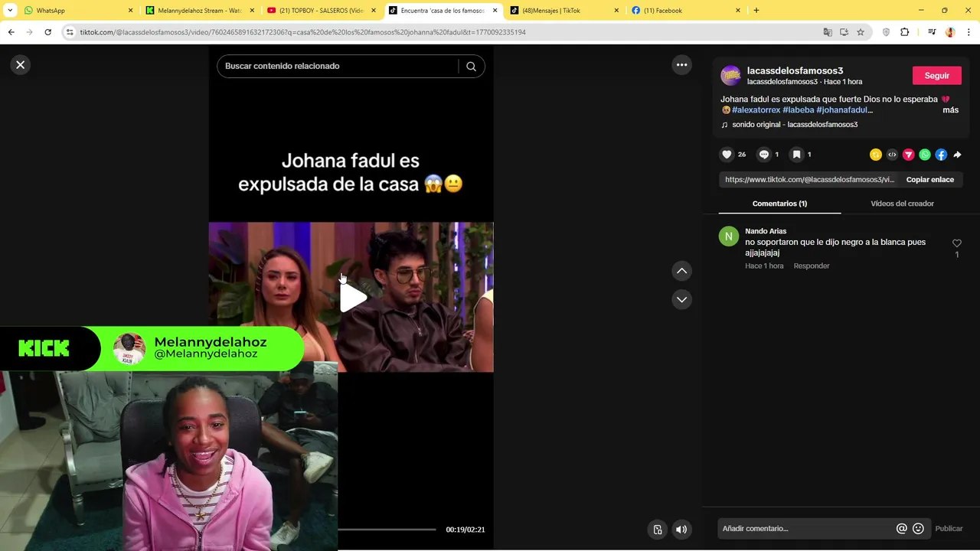Open a new browser tab
980x551 pixels.
[756, 11]
